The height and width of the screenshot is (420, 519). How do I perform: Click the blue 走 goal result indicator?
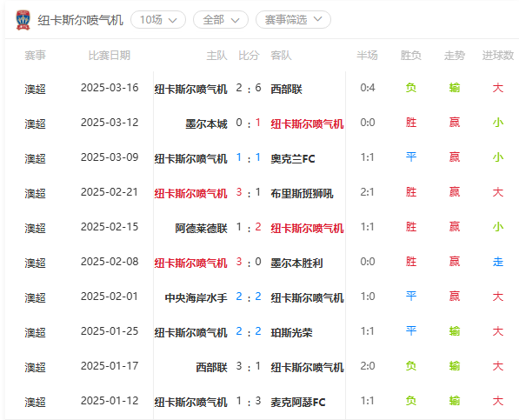point(498,262)
